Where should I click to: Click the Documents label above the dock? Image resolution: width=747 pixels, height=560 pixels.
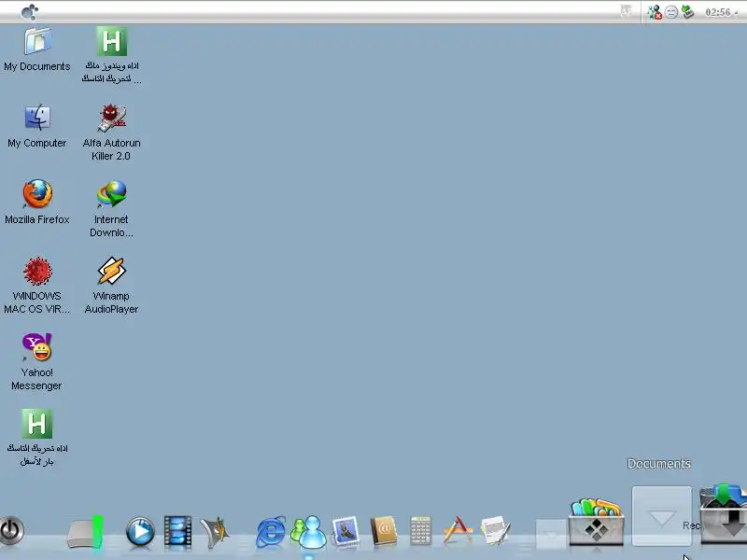(x=659, y=463)
